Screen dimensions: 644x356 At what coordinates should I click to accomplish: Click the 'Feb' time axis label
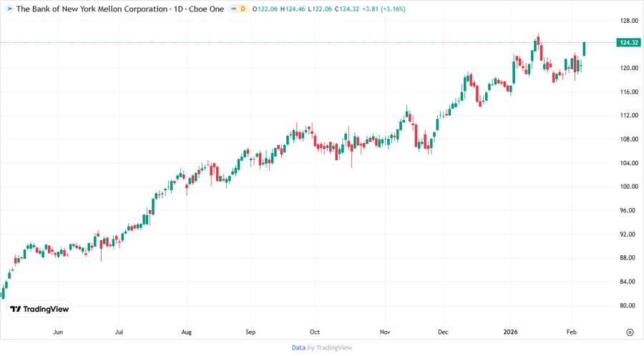(571, 332)
